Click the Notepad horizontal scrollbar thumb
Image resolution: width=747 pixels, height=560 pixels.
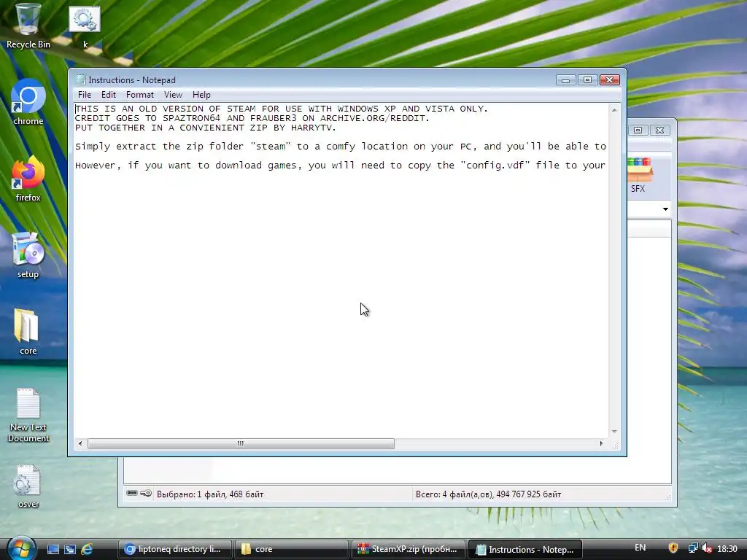click(241, 444)
